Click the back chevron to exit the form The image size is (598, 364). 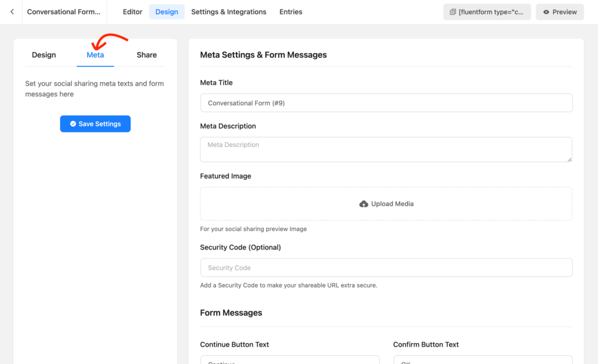12,12
